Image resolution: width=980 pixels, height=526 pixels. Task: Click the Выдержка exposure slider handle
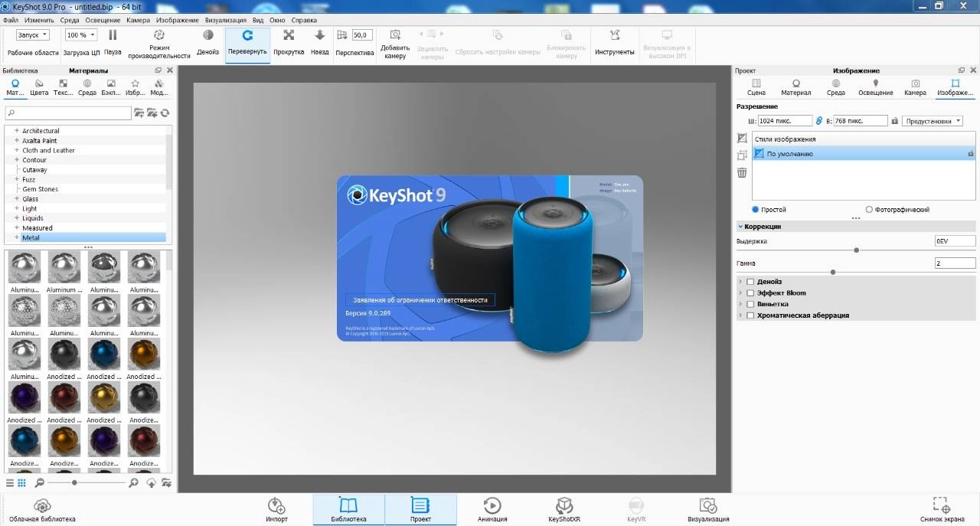tap(856, 250)
